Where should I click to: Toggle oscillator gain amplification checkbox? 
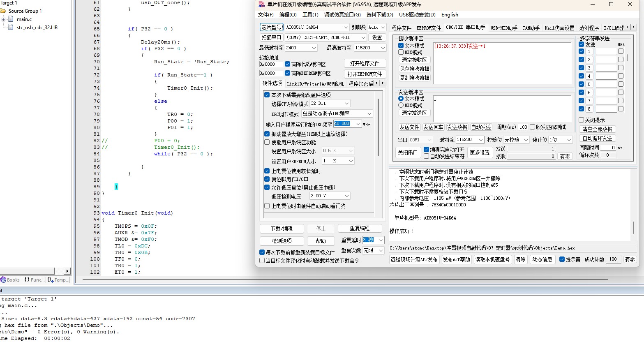267,134
